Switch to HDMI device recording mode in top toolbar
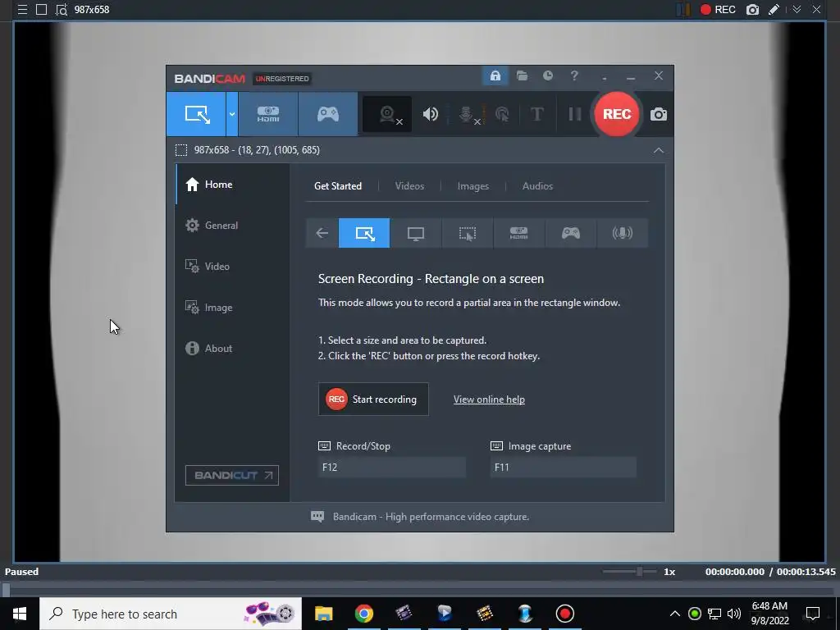Viewport: 840px width, 630px height. pyautogui.click(x=268, y=114)
